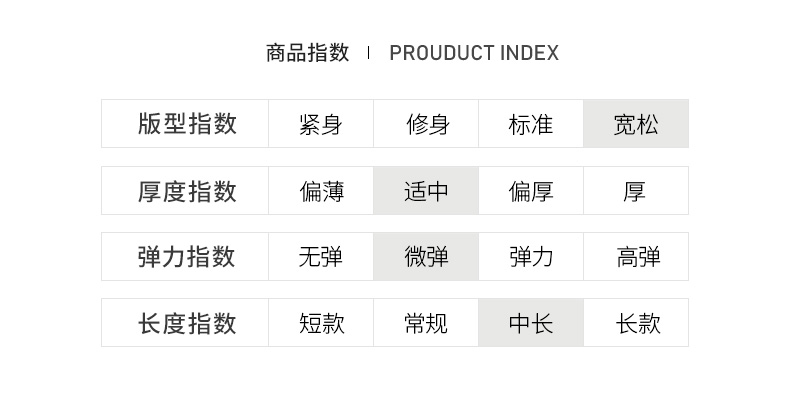This screenshot has width=790, height=420.
Task: Pick the 常规 length option
Action: point(426,323)
